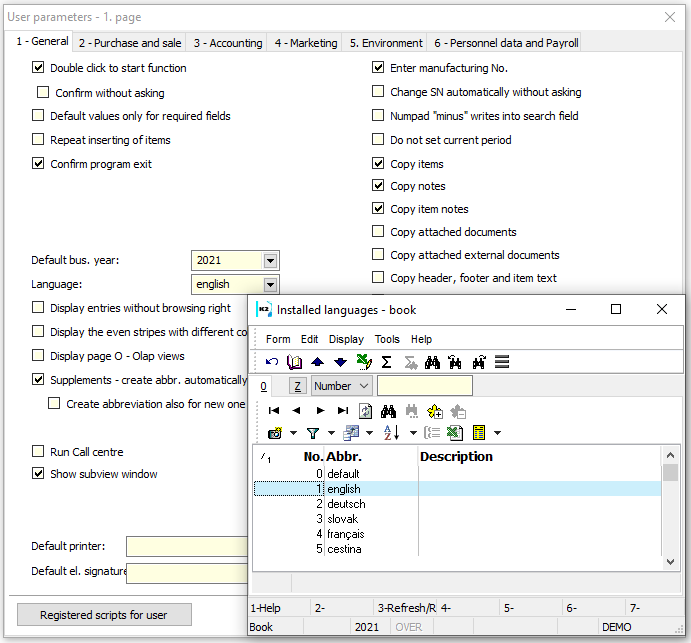Select the français language row
Screen dimensions: 691x643
point(457,534)
